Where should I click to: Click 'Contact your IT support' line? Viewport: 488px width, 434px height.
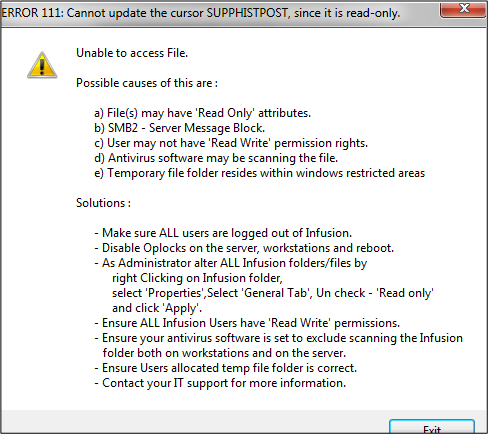click(x=220, y=383)
